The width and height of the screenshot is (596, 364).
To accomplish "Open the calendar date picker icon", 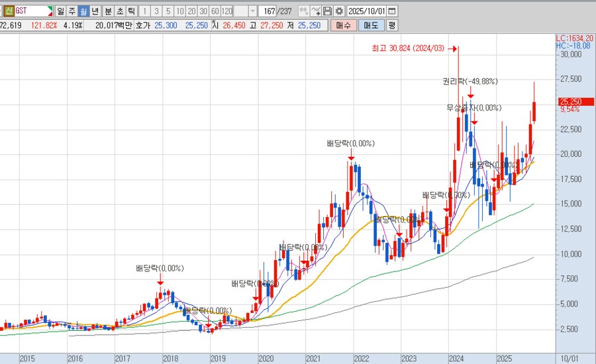I will coord(392,11).
